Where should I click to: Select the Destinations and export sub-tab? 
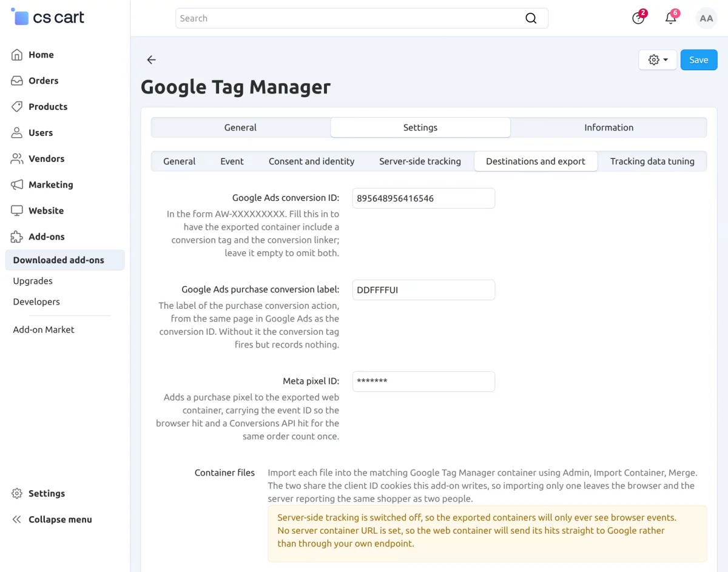536,161
